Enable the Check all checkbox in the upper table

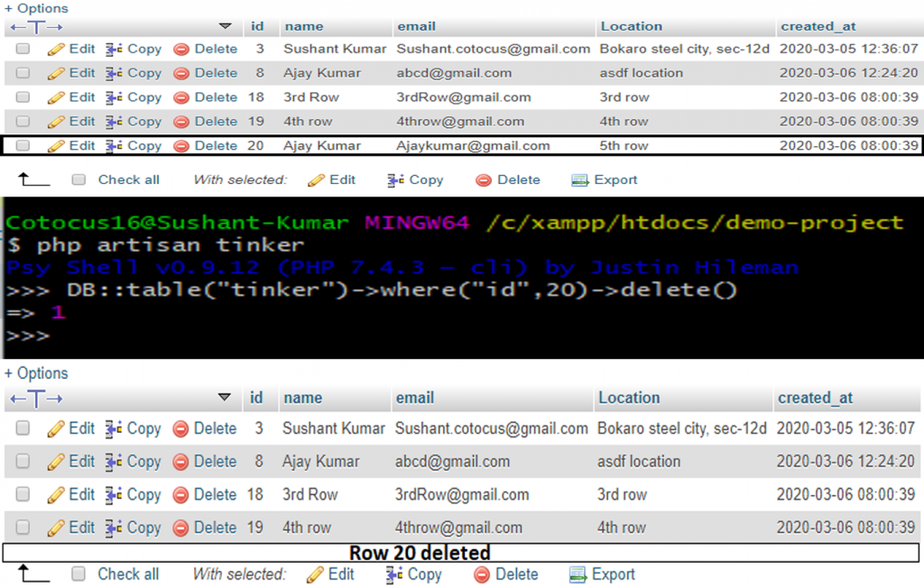click(x=79, y=180)
